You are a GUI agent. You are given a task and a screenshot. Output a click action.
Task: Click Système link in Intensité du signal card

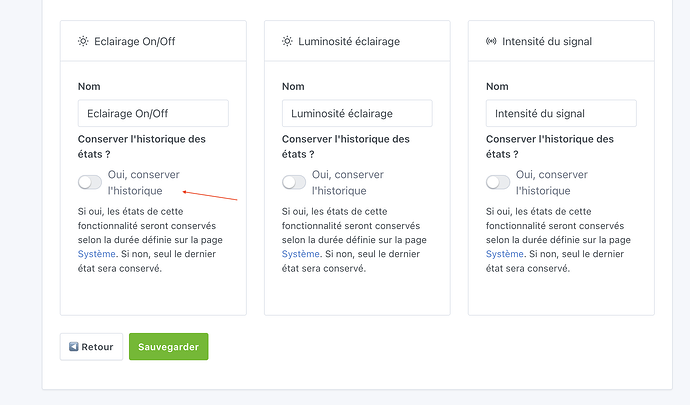click(505, 254)
